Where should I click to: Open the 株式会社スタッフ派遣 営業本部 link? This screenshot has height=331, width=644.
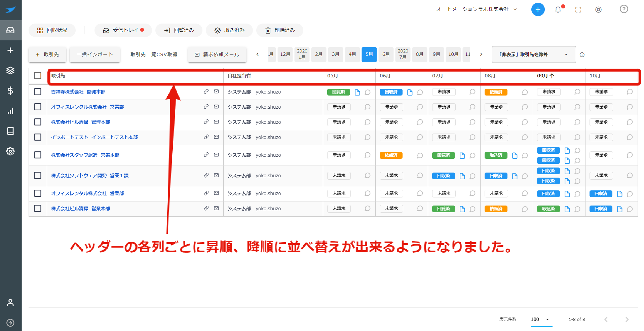tap(85, 155)
